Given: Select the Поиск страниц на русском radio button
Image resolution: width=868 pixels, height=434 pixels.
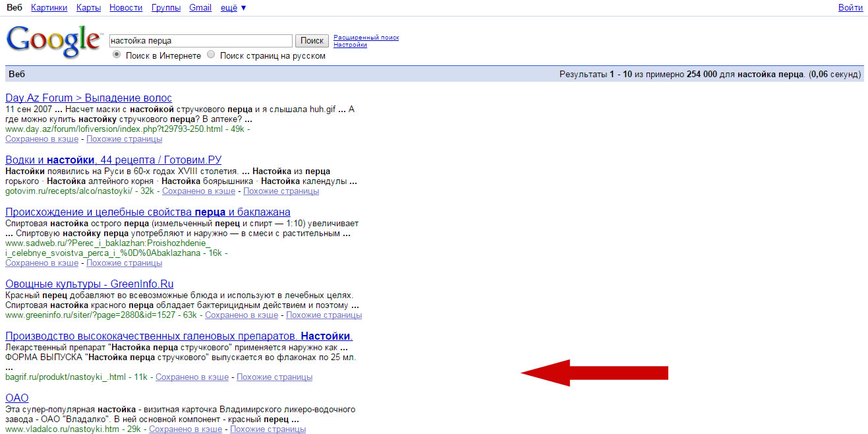Looking at the screenshot, I should click(212, 55).
